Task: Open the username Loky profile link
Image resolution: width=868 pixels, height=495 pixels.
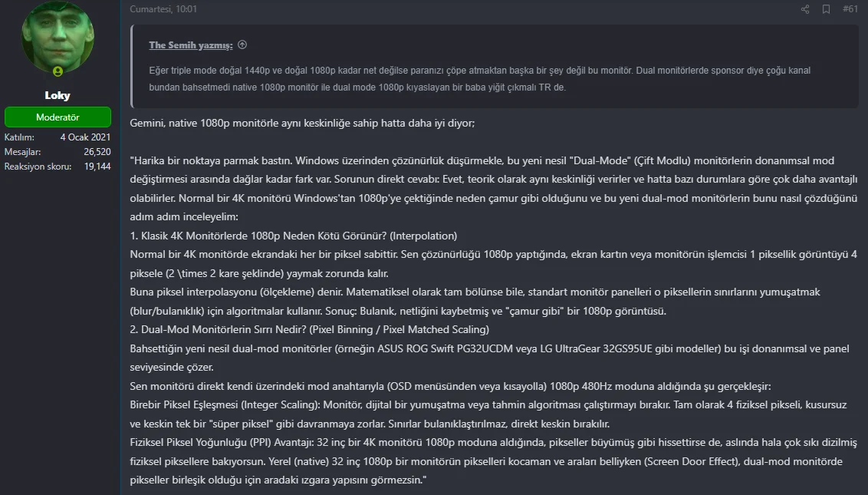Action: point(58,95)
